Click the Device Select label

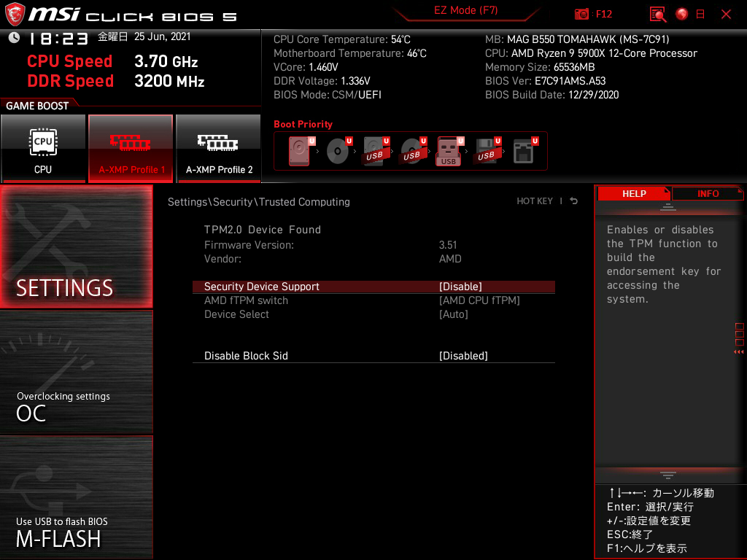tap(236, 314)
